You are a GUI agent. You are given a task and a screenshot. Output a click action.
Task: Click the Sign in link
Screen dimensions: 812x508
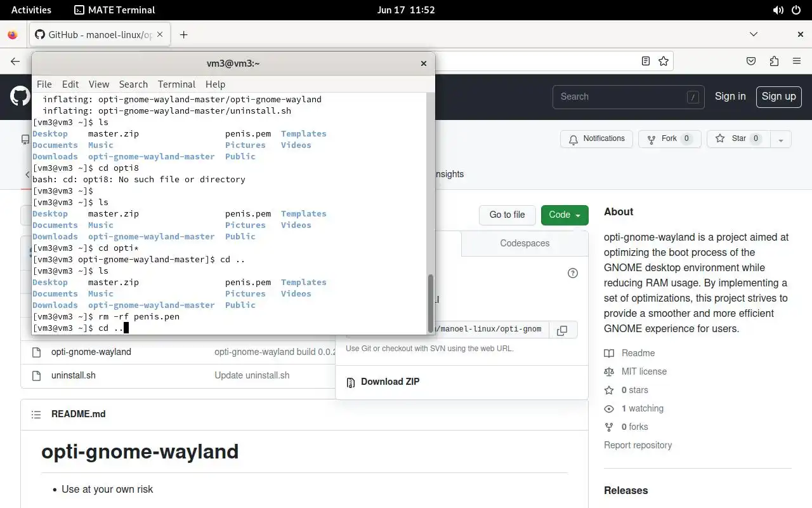tap(730, 97)
